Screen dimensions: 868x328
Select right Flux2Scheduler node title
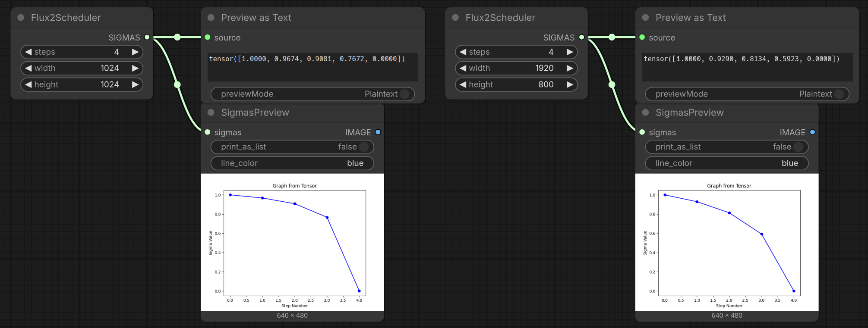point(500,18)
